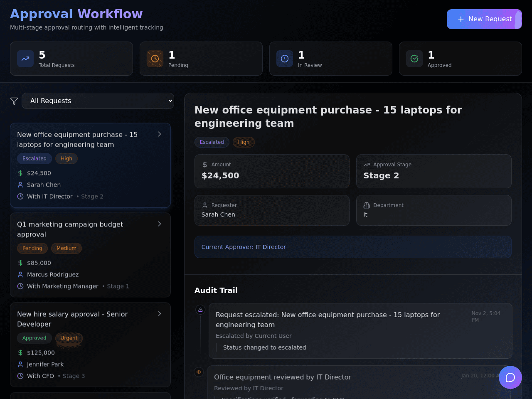Click the Escalated badge in the detail panel
Screen dimensions: 532x399
(x=212, y=142)
